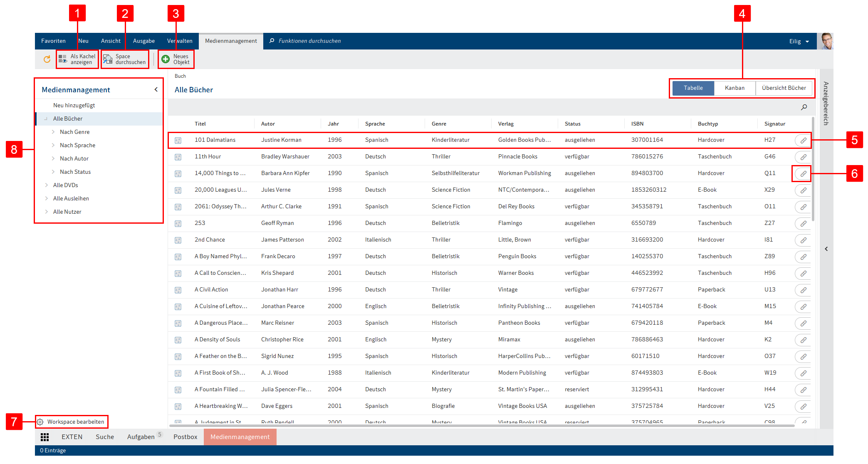Click the row icon left of A Civil Action
868x464 pixels.
pyautogui.click(x=178, y=290)
